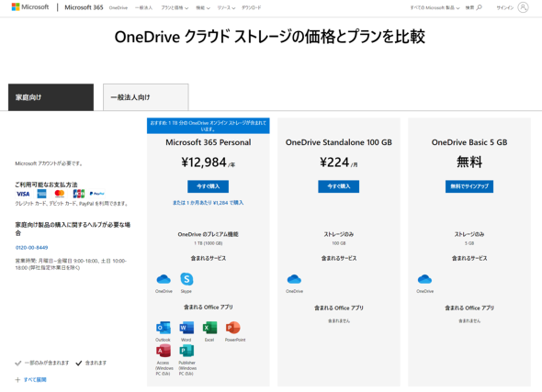This screenshot has height=392, width=542.
Task: Click the VISA payment logo
Action: coord(23,194)
